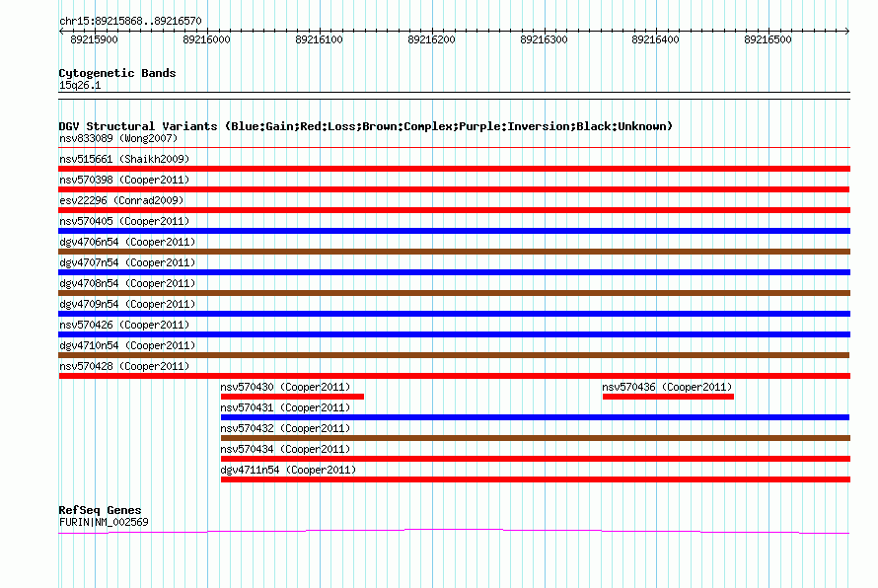Click the short red bar under nsv570436
Screen dimensions: 878x588
click(x=668, y=397)
